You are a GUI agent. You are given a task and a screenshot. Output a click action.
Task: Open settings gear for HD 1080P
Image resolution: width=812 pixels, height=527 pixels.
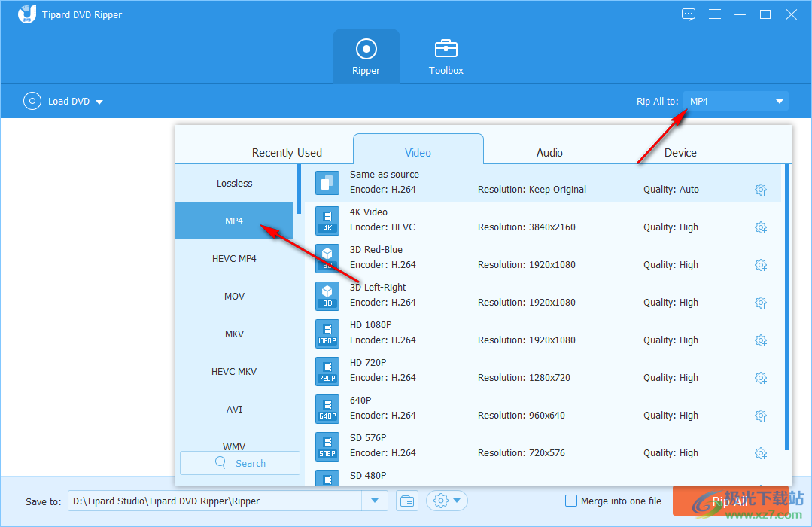pos(760,340)
